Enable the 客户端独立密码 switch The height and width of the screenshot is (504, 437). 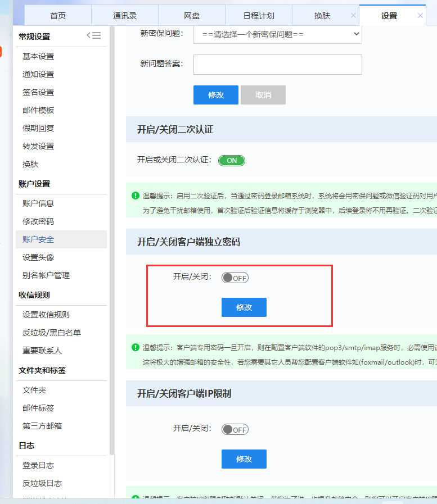(x=235, y=278)
